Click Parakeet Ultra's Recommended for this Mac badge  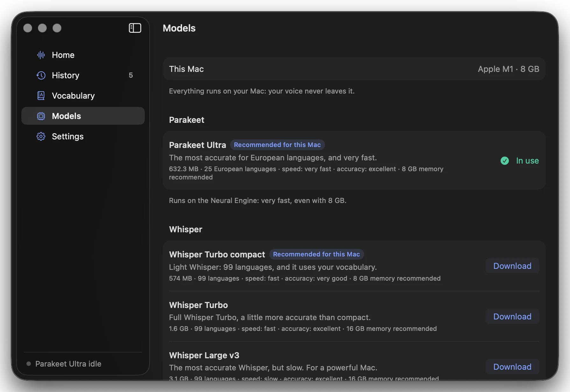[277, 145]
